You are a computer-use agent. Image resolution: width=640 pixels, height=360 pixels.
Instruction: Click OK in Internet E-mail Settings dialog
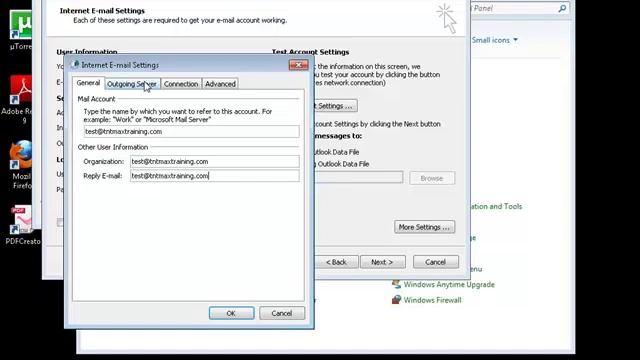231,313
